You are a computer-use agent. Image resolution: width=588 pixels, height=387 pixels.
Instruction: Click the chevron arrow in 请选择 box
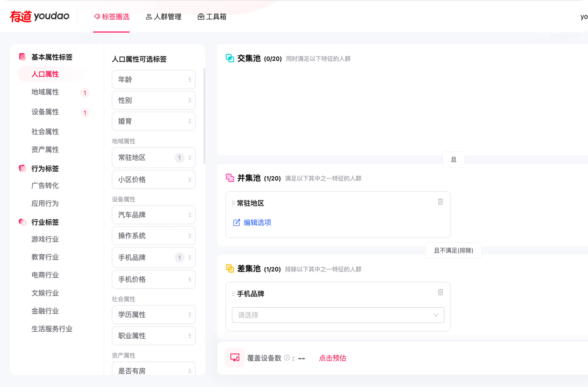point(436,315)
